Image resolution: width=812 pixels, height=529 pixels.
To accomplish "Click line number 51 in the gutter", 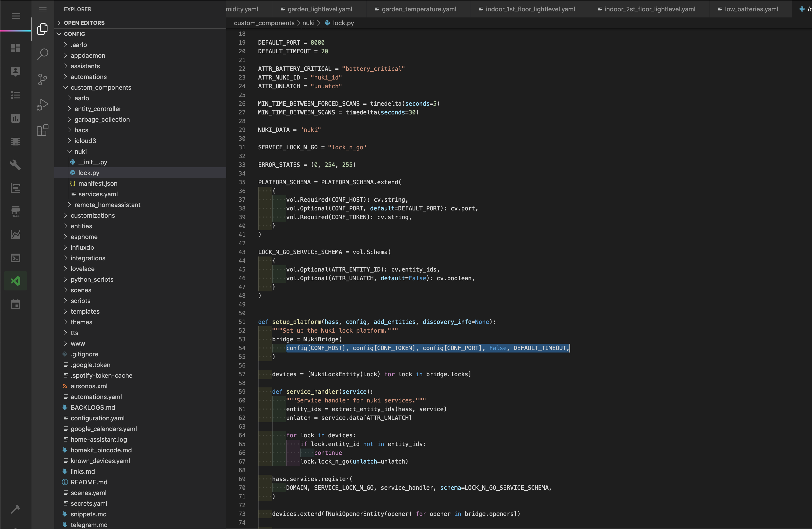I will tap(242, 322).
